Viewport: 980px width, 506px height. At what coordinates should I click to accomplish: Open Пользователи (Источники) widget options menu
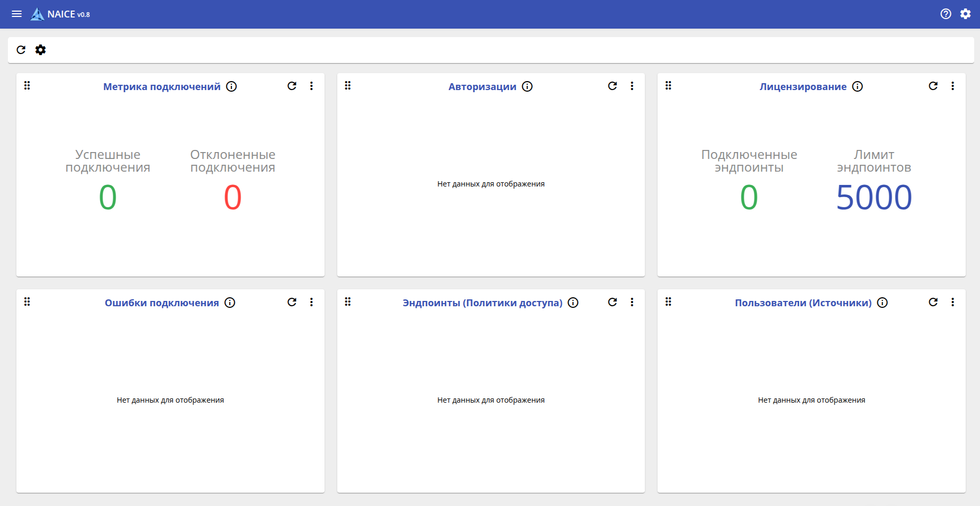coord(952,302)
